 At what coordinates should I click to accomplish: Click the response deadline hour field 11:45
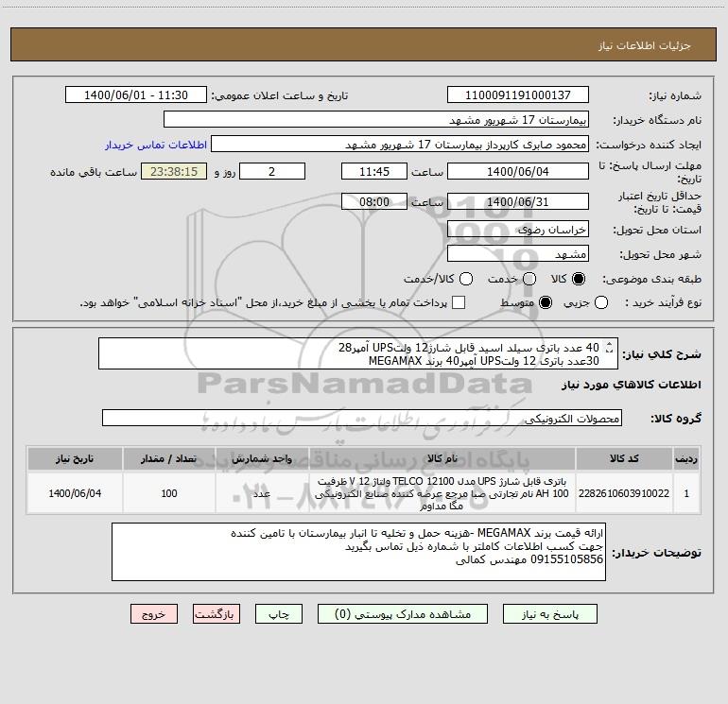coord(374,171)
